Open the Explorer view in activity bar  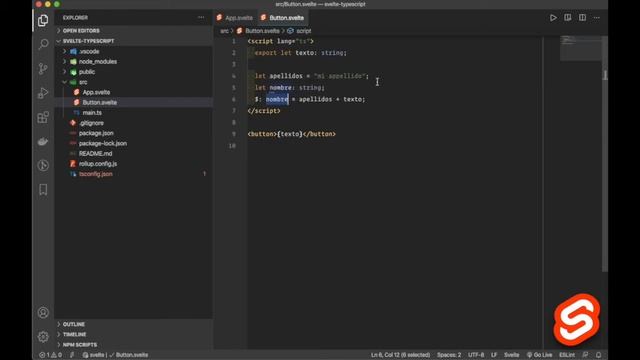[43, 20]
